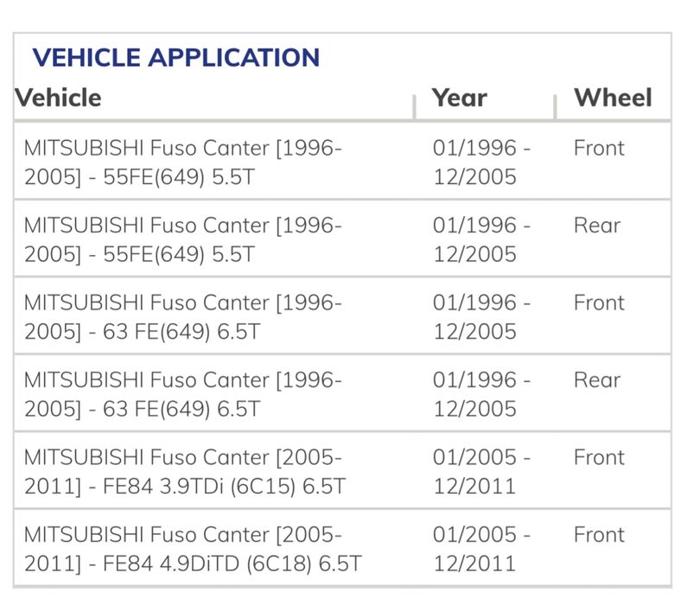Select the FE84 4.9DiTD (6C18) vehicle cell
This screenshot has height=605, width=700.
point(192,549)
